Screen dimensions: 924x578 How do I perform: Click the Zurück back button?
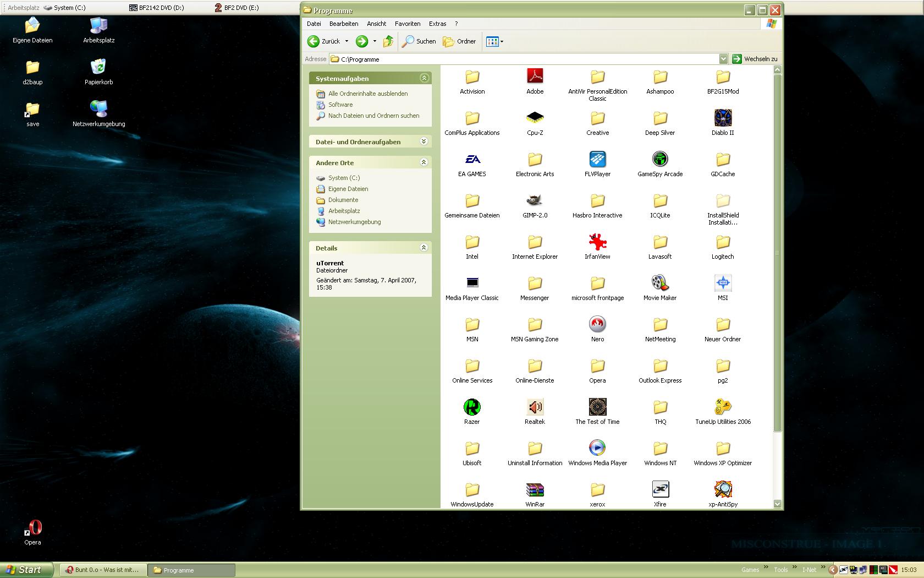pyautogui.click(x=324, y=41)
